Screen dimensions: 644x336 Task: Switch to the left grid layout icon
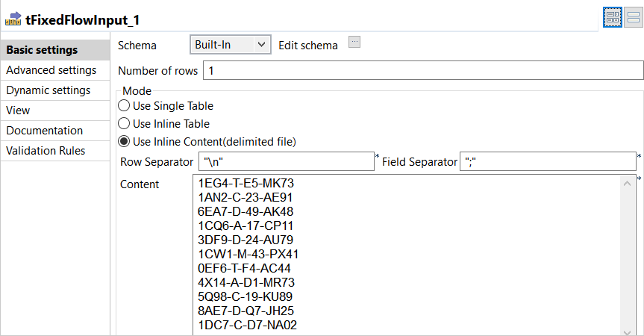pyautogui.click(x=613, y=19)
